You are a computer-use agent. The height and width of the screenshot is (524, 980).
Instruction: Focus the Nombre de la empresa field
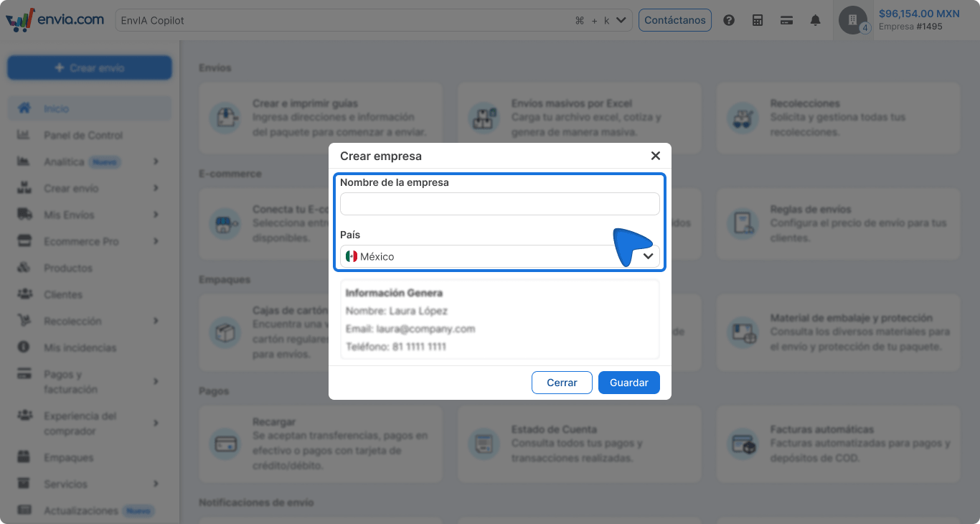click(499, 204)
